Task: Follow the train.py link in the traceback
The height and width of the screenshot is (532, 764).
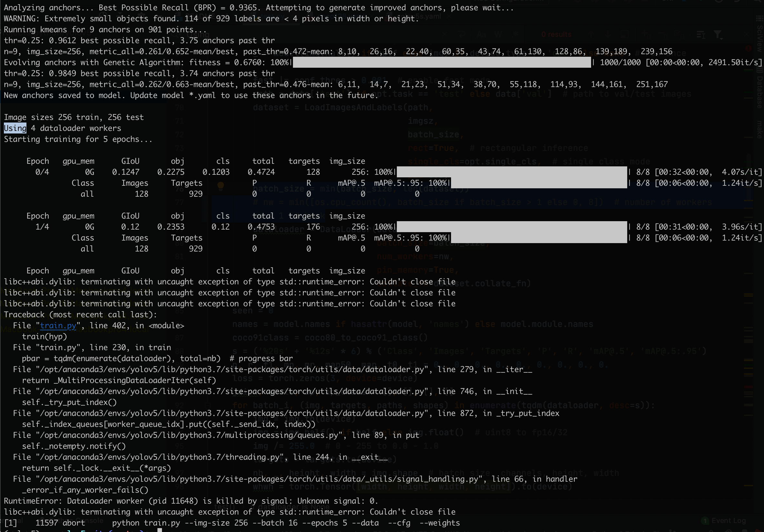Action: (x=58, y=326)
